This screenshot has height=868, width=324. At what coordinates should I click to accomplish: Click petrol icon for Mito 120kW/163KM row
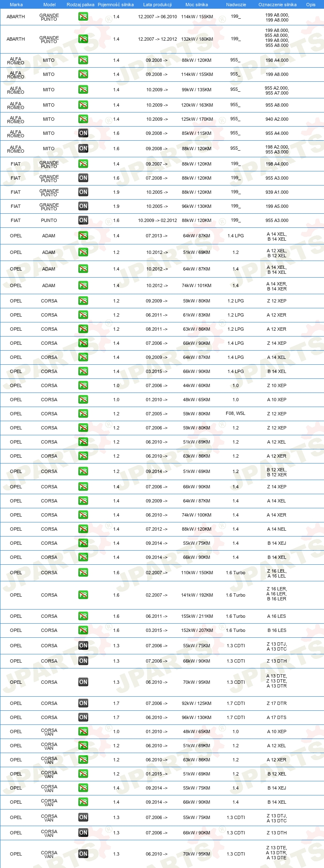point(83,105)
